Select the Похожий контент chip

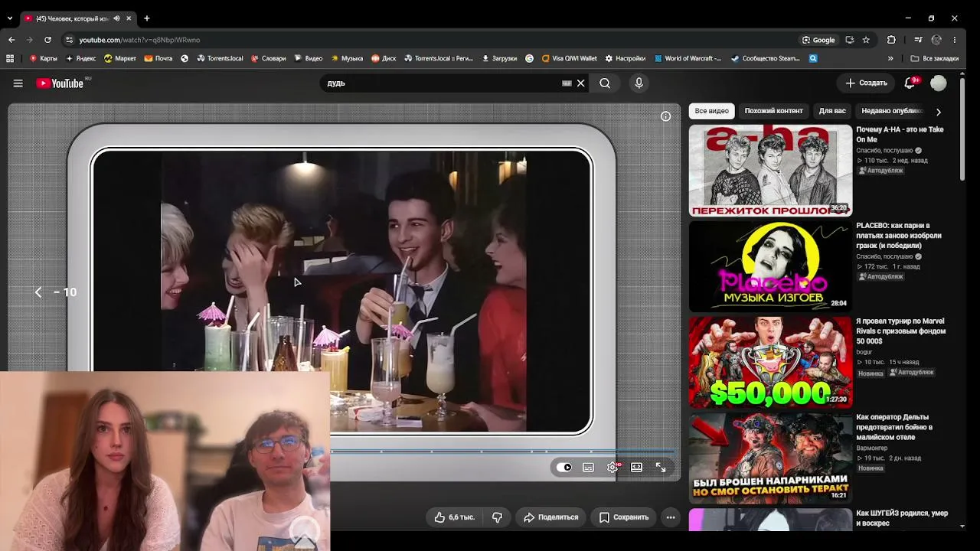coord(773,111)
